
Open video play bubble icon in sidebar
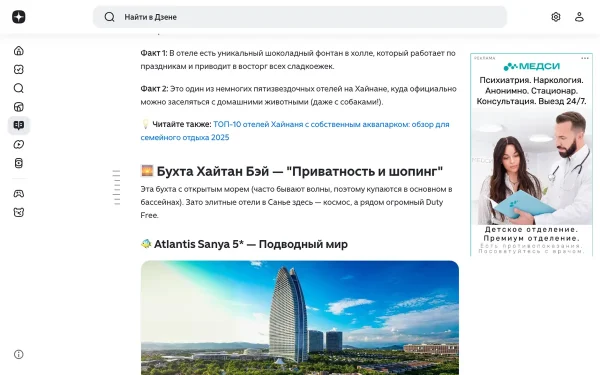(x=18, y=144)
